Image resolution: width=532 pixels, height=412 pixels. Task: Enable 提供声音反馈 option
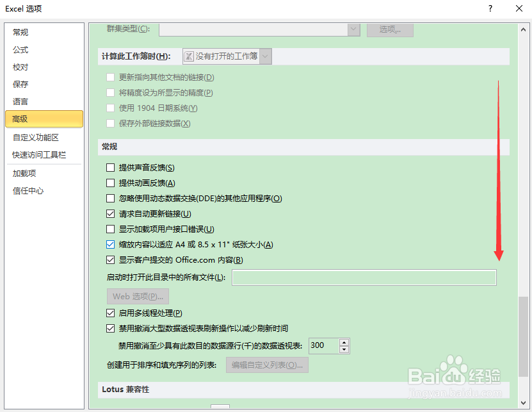click(x=110, y=167)
